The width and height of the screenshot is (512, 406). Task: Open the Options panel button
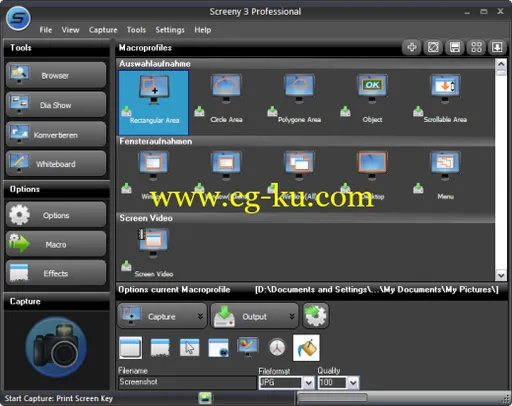[x=56, y=215]
